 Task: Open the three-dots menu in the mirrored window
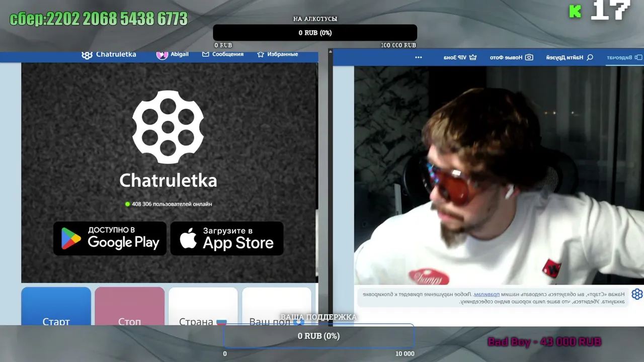(419, 57)
